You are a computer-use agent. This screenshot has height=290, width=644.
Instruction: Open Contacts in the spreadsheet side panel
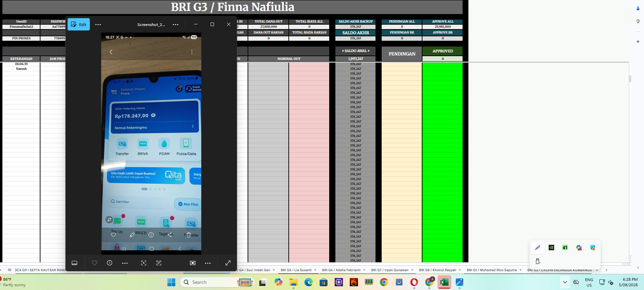click(638, 8)
